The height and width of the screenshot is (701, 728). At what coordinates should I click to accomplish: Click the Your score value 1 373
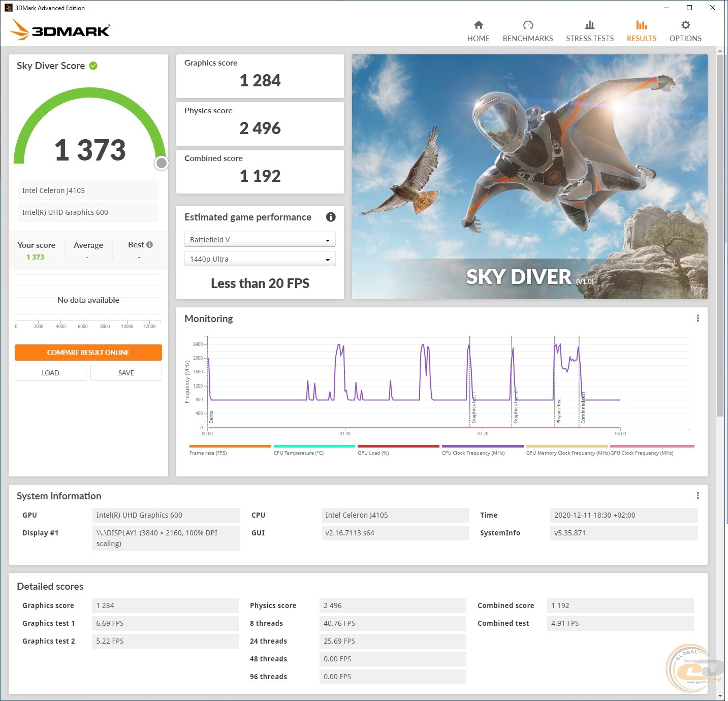click(36, 257)
